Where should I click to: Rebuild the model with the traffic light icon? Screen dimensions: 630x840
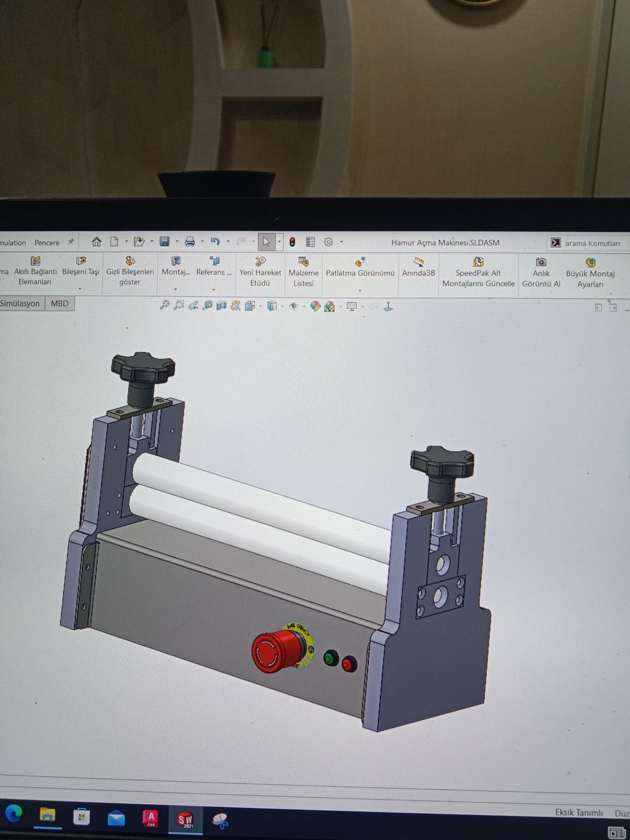tap(292, 242)
